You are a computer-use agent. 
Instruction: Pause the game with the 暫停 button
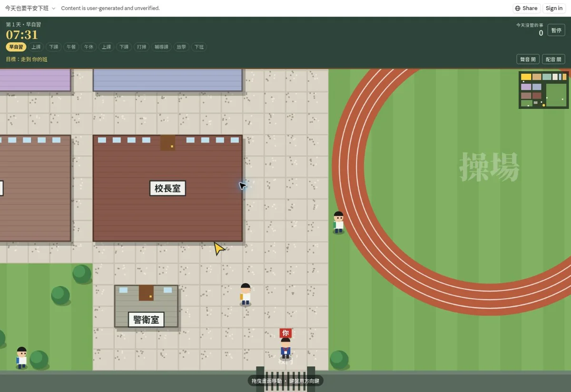coord(556,30)
